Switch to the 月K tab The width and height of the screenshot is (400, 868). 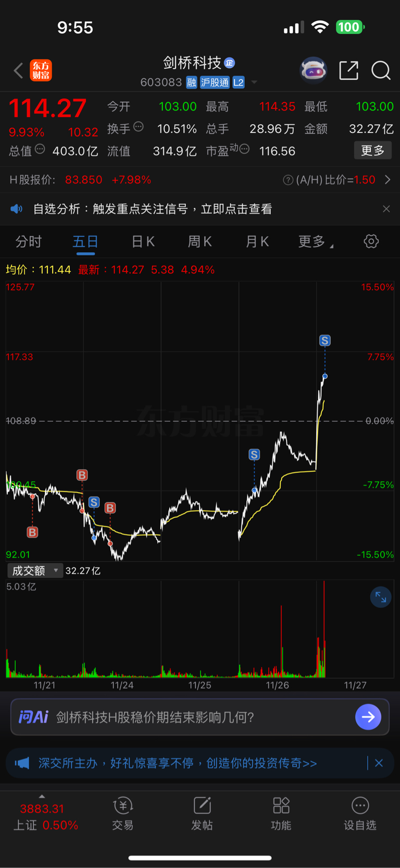(257, 242)
